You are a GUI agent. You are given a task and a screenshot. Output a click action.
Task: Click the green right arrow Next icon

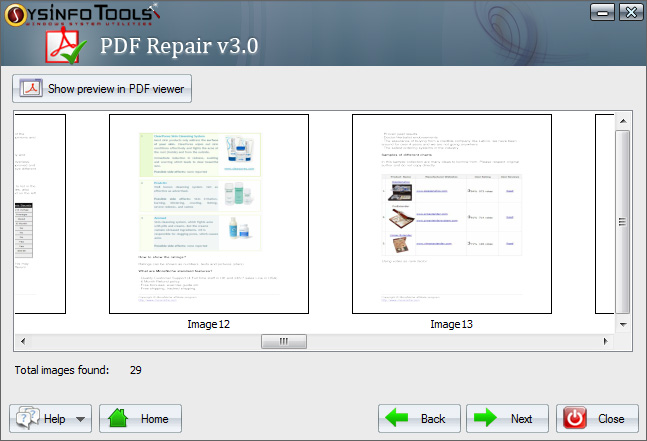pyautogui.click(x=487, y=418)
